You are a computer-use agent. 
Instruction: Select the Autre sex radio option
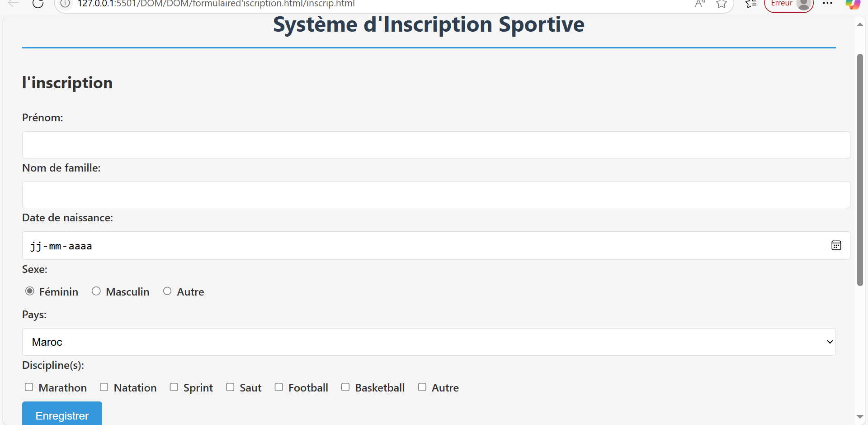(167, 291)
